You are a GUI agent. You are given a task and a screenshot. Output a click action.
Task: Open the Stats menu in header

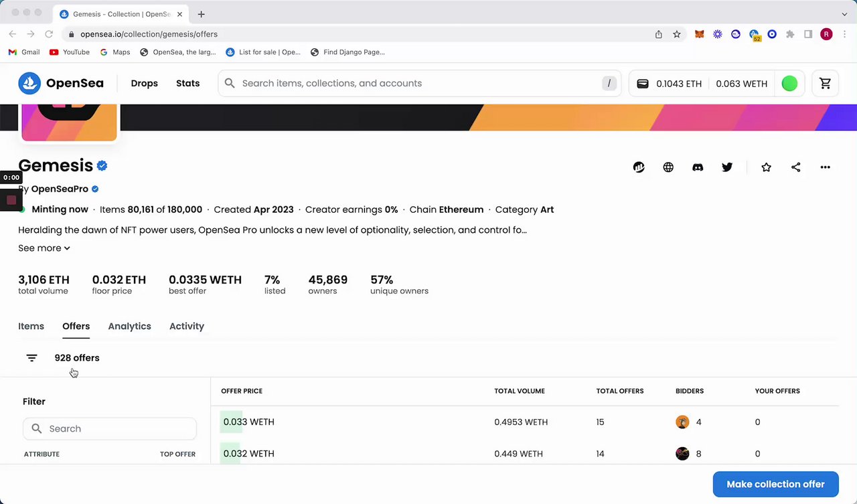tap(187, 83)
